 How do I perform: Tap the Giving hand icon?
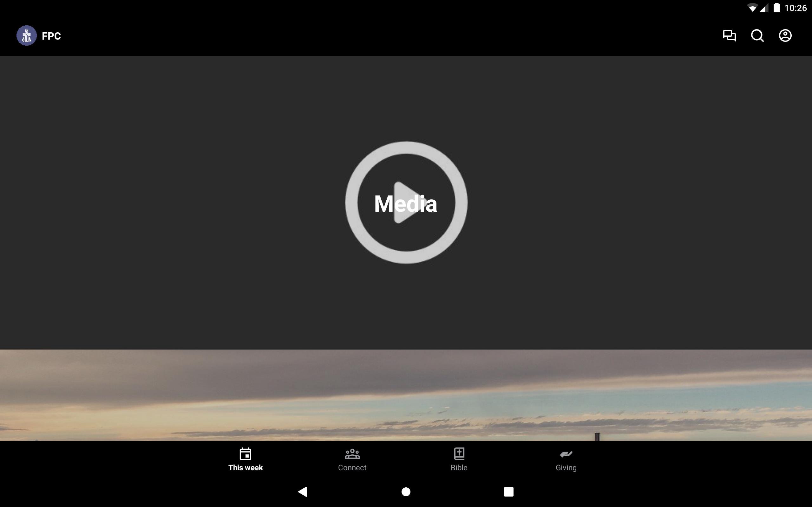[566, 454]
